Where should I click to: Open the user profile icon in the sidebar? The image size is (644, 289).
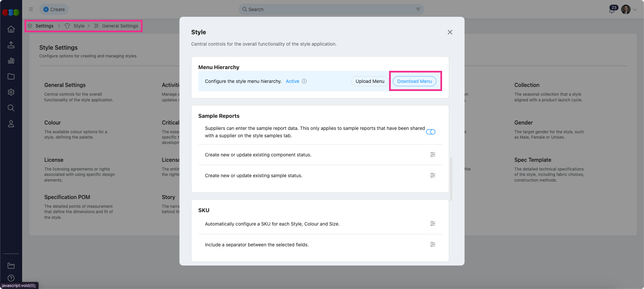(11, 124)
